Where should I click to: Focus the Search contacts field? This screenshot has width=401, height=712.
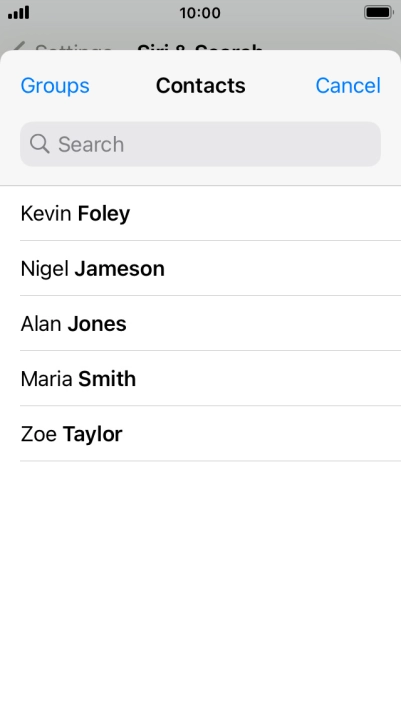point(200,144)
